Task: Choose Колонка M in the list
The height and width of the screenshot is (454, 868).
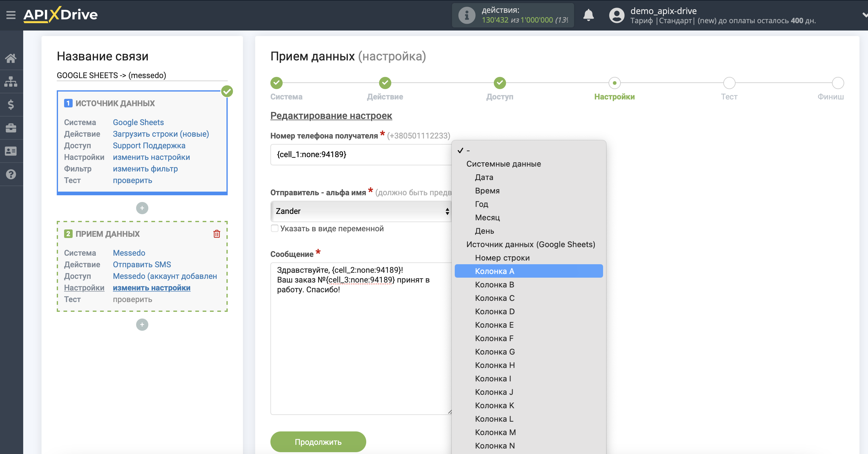Action: coord(529,432)
